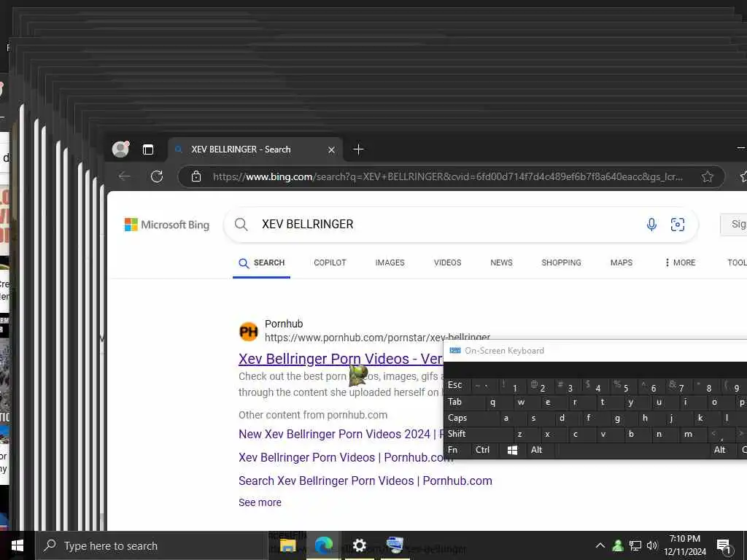Click the search magnifier icon in Bing box

pyautogui.click(x=241, y=225)
